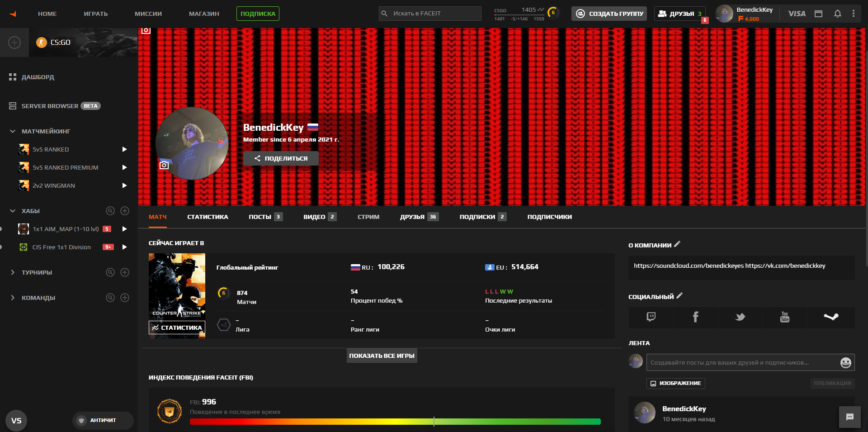Open emoji picker in post field

tap(845, 362)
